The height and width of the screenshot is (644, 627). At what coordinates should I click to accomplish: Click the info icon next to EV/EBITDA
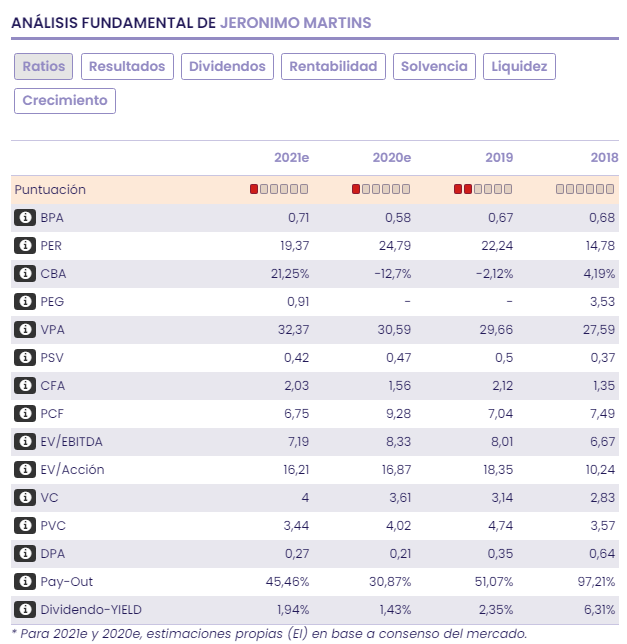(25, 442)
